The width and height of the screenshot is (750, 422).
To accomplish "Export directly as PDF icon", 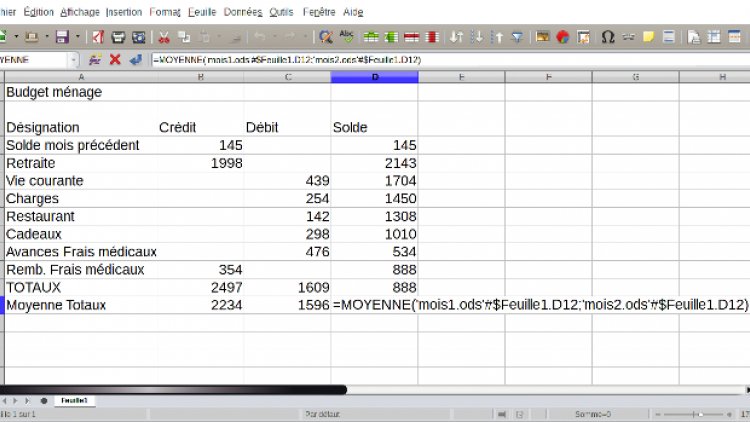I will pyautogui.click(x=98, y=37).
